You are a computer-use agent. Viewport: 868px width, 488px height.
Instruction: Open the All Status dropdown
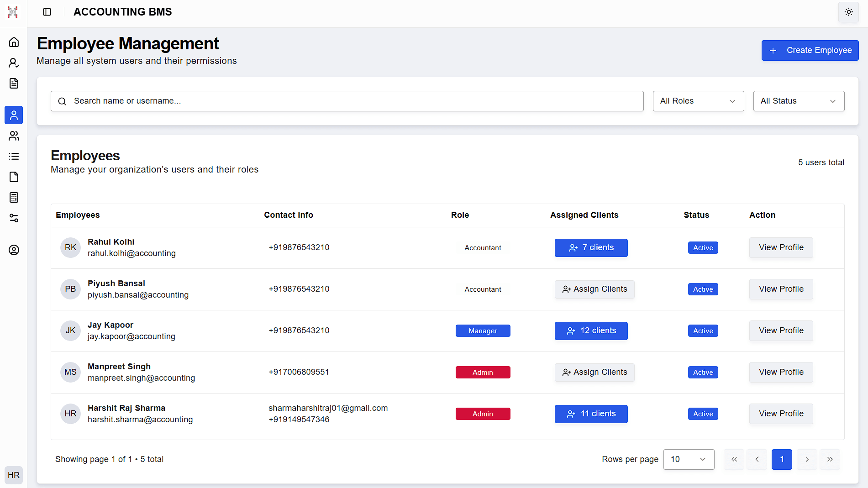pos(799,101)
